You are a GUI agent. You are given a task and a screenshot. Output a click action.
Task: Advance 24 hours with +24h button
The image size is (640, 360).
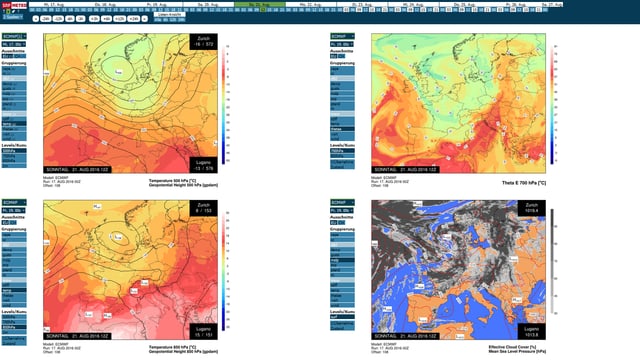pos(133,19)
